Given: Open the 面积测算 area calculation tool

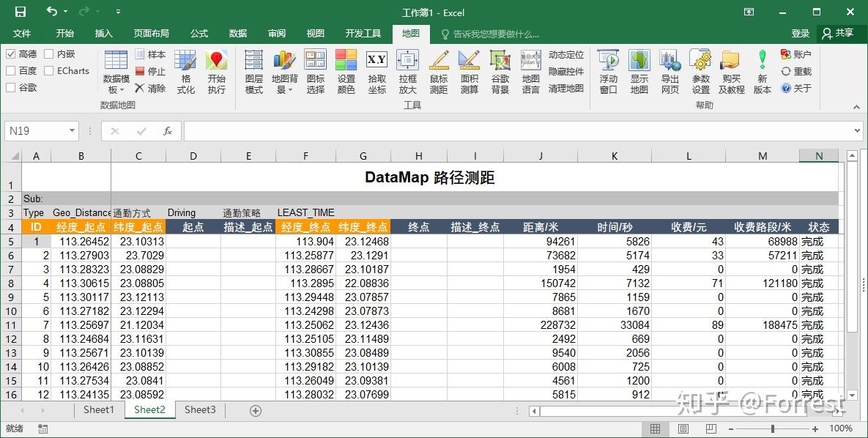Looking at the screenshot, I should (469, 70).
